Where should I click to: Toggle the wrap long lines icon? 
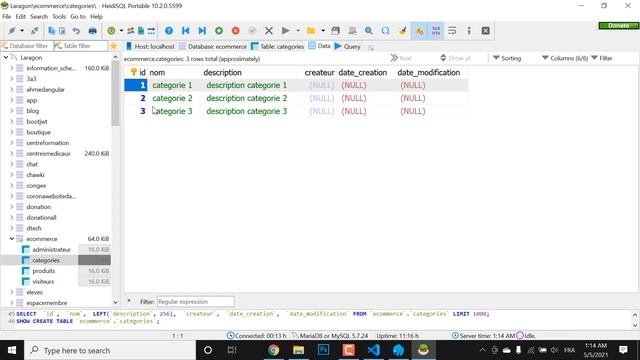click(452, 31)
